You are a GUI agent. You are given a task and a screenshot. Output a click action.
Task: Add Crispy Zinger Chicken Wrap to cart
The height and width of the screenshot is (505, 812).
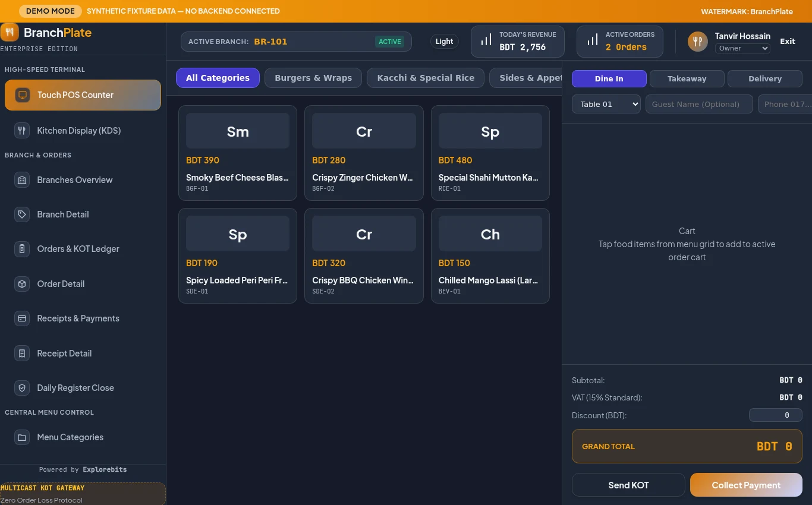coord(364,153)
